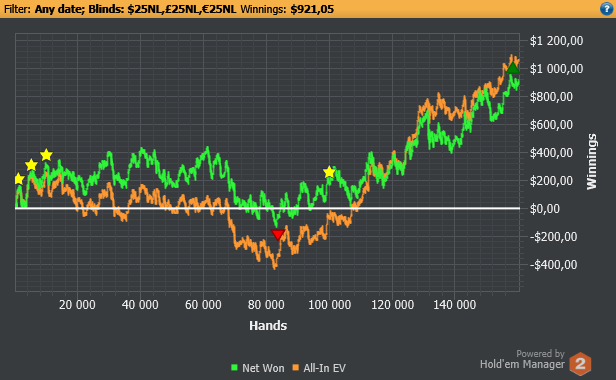Click the red downward triangle low marker
616x380 pixels.
coord(278,235)
